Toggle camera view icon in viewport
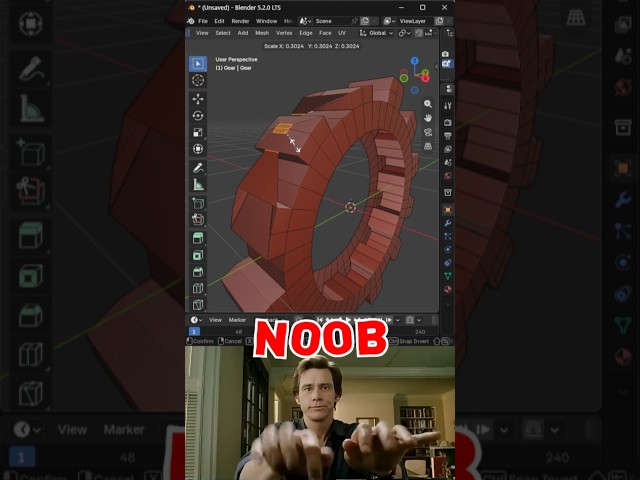The image size is (640, 480). [428, 132]
